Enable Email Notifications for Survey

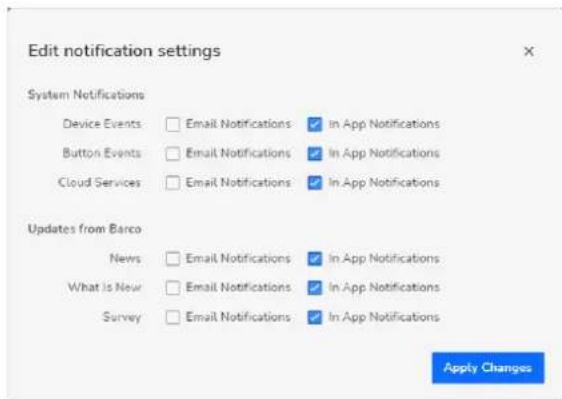173,317
